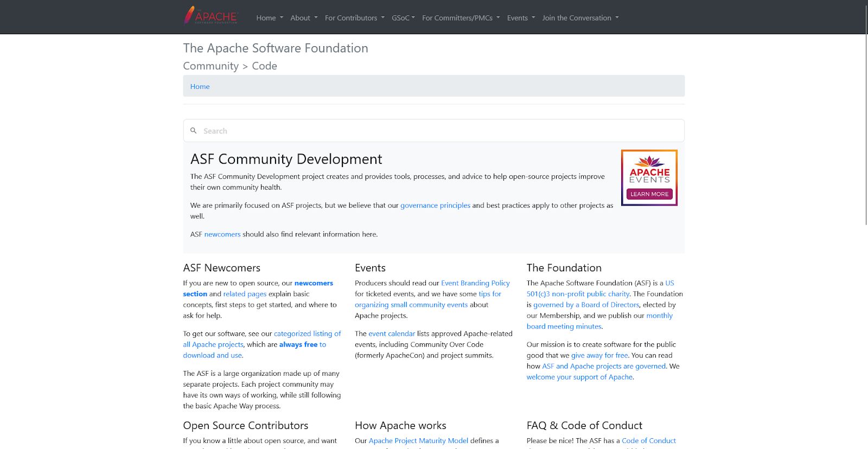This screenshot has width=868, height=449.
Task: Click the Home breadcrumb link
Action: coord(200,86)
